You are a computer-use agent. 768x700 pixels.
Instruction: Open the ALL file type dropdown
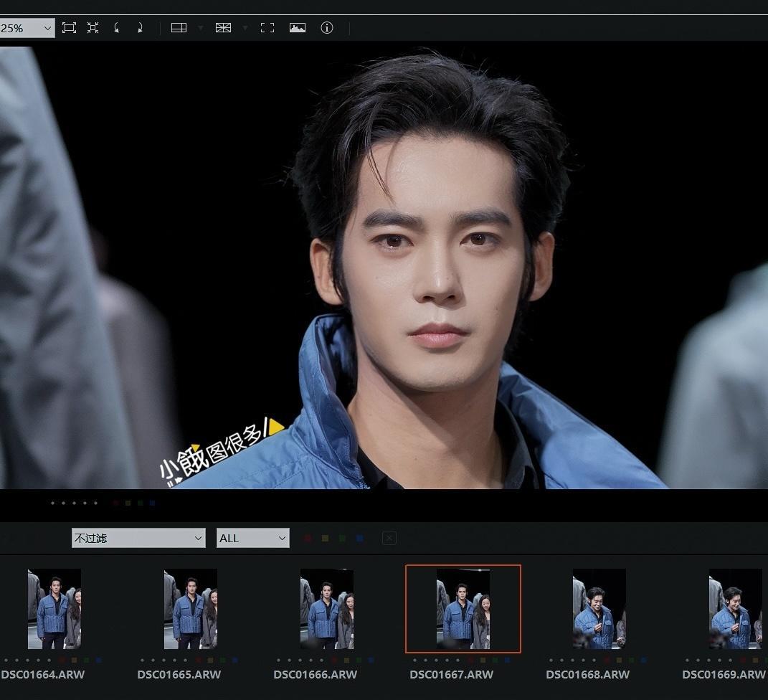252,538
